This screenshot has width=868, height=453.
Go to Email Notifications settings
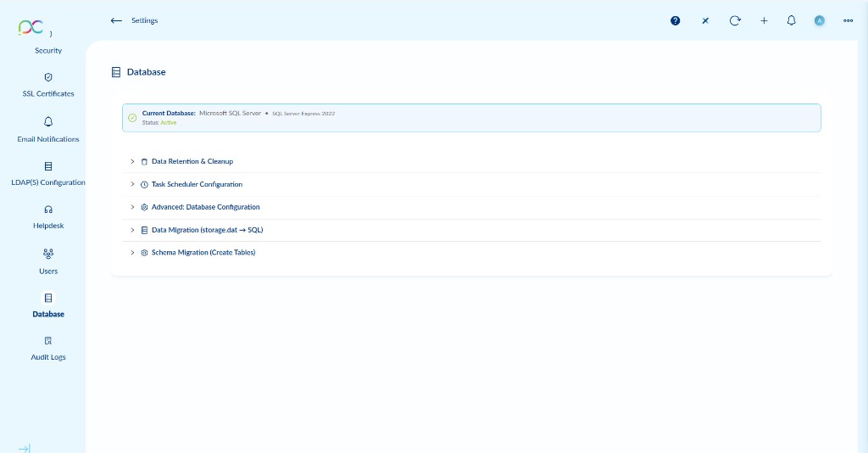pyautogui.click(x=48, y=139)
